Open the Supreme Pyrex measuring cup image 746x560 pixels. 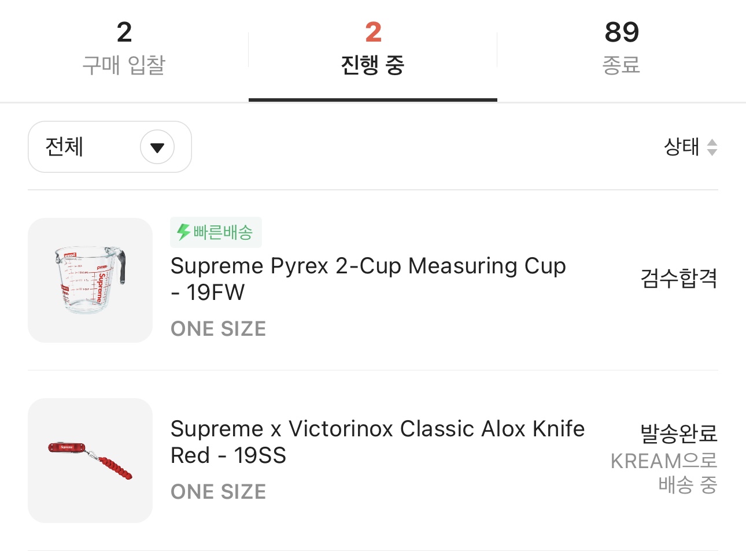90,280
